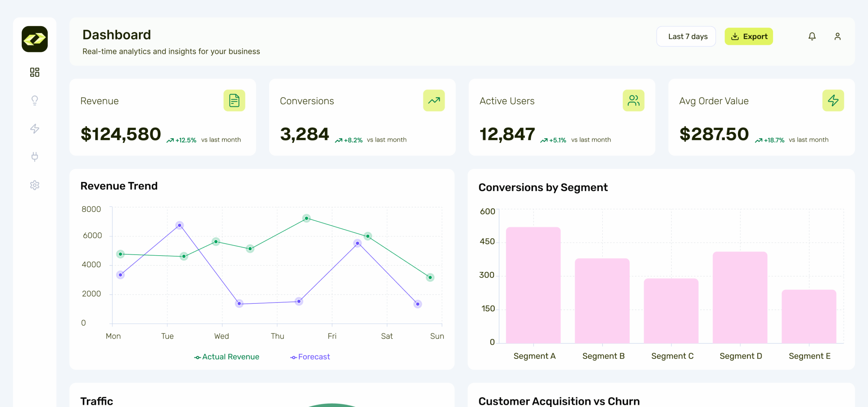Click the Segment D bar
Image resolution: width=868 pixels, height=407 pixels.
click(740, 297)
